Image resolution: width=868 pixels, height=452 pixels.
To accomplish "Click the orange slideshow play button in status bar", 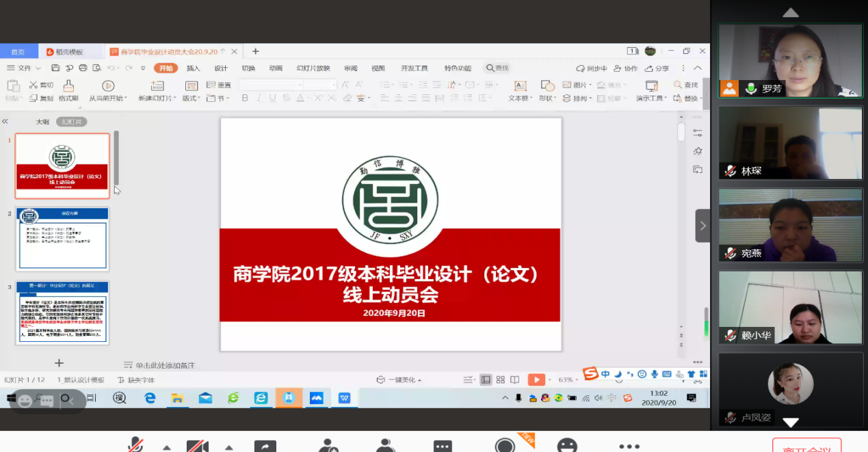I will 537,380.
